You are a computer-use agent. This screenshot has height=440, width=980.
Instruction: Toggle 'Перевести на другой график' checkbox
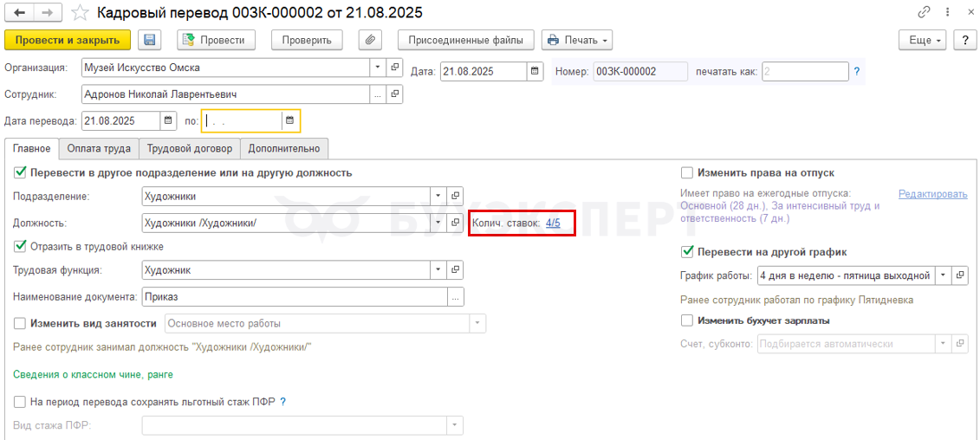[687, 252]
